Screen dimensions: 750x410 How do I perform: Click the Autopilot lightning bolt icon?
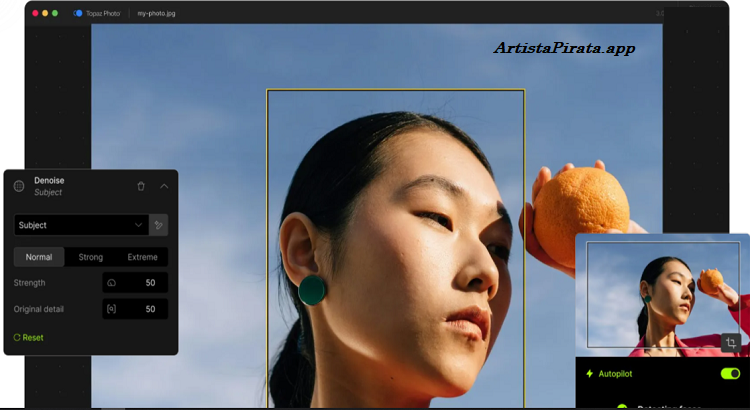point(589,373)
